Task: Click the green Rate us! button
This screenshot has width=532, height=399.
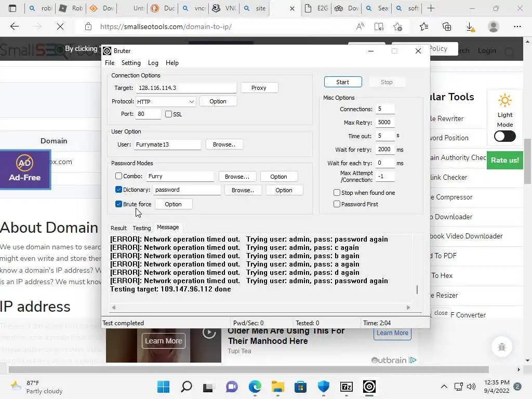Action: [504, 160]
